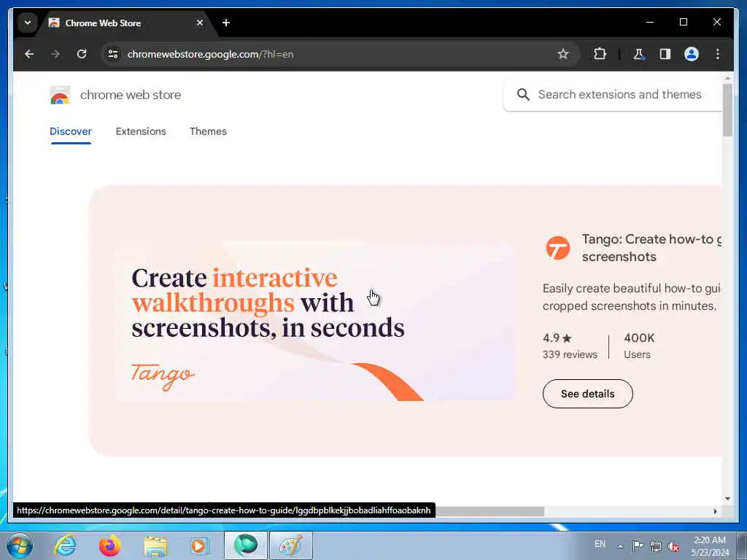Click the muted volume tray icon
Viewport: 747px width, 560px height.
[x=673, y=546]
